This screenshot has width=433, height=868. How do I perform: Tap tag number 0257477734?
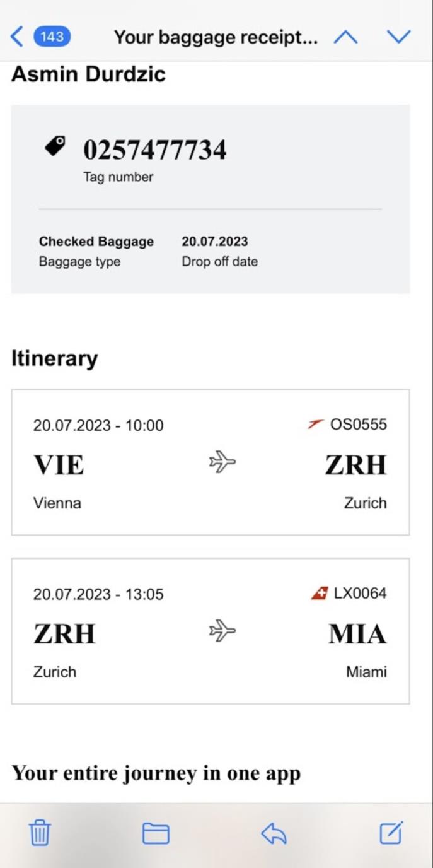(x=154, y=150)
